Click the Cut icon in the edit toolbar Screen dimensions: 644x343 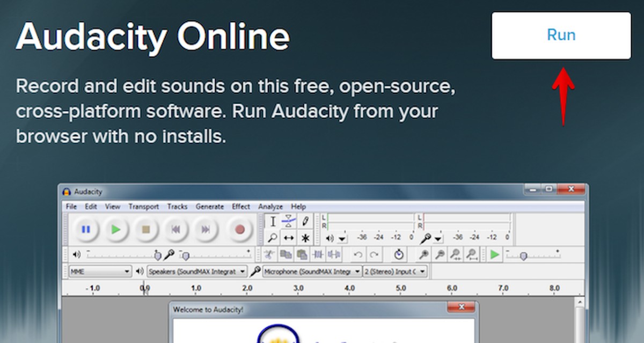pyautogui.click(x=269, y=254)
